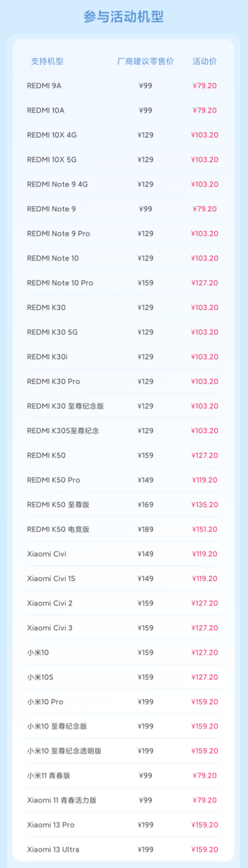This screenshot has width=248, height=868.
Task: Click the Xiaomi 13 Pro model name
Action: (x=51, y=825)
